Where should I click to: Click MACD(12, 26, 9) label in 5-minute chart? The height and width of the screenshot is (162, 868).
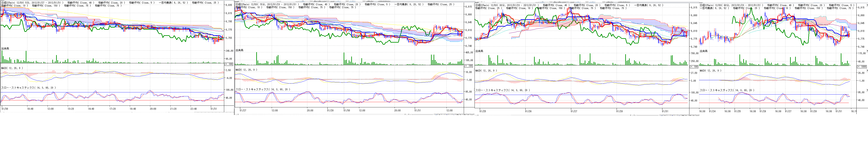(x=12, y=68)
